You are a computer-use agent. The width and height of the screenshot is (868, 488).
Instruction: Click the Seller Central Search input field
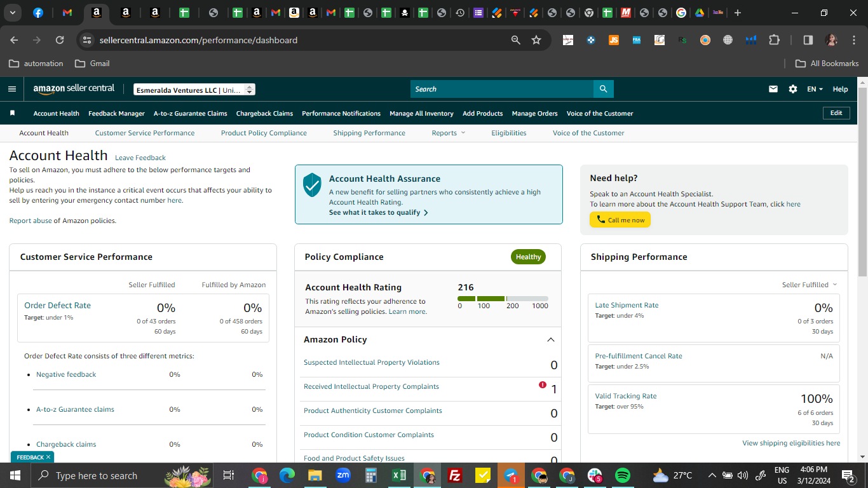[x=502, y=89]
